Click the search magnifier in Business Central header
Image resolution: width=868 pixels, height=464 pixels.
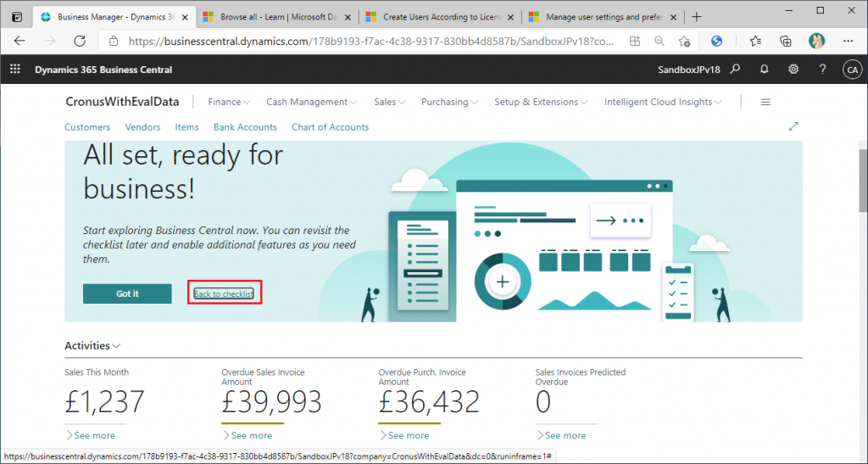(x=735, y=70)
